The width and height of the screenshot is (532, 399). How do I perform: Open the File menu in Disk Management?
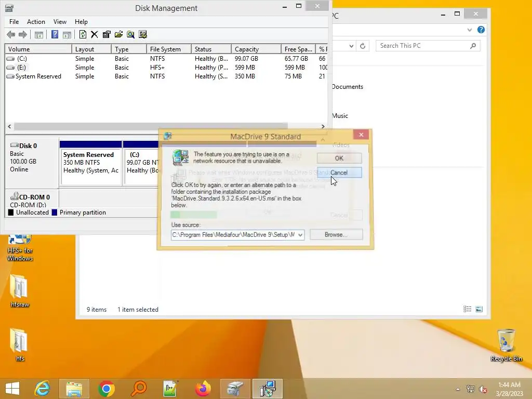pos(14,22)
